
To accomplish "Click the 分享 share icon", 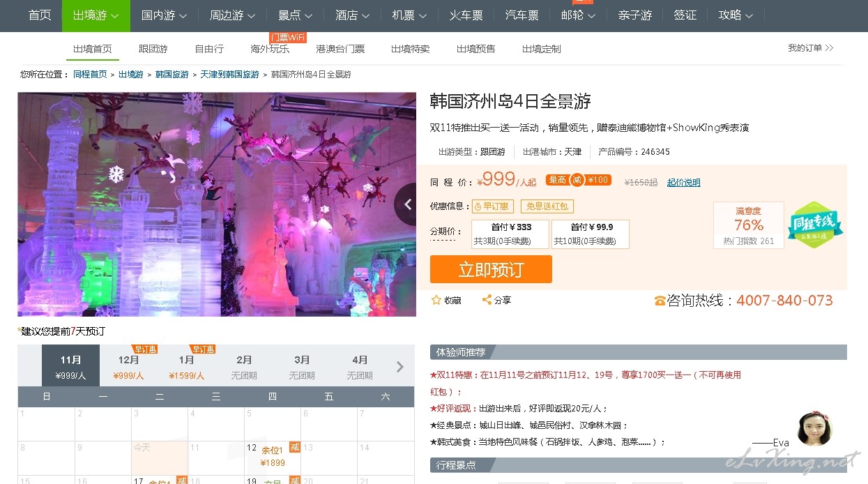I will click(487, 300).
